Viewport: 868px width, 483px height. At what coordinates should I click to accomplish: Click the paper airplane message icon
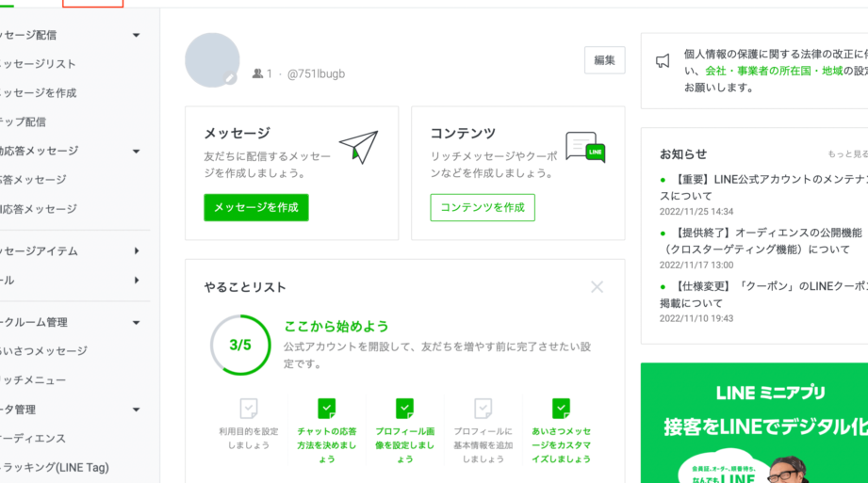tap(359, 147)
